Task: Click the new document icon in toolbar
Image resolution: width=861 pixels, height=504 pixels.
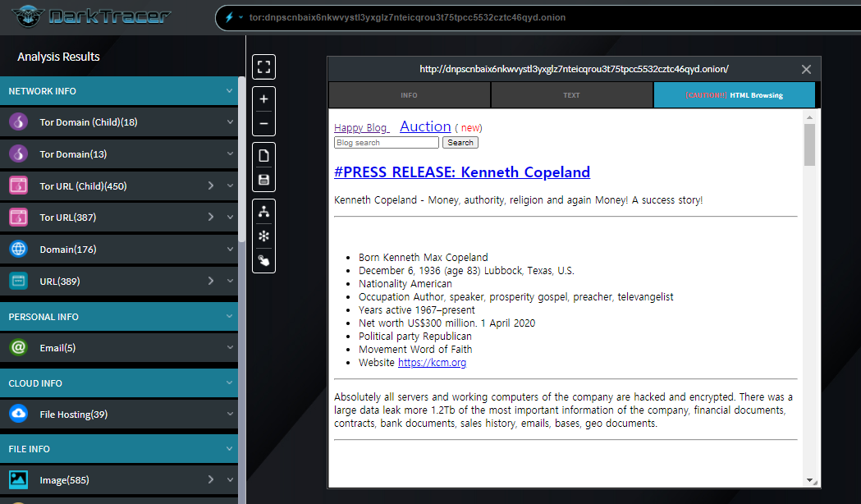Action: (x=263, y=155)
